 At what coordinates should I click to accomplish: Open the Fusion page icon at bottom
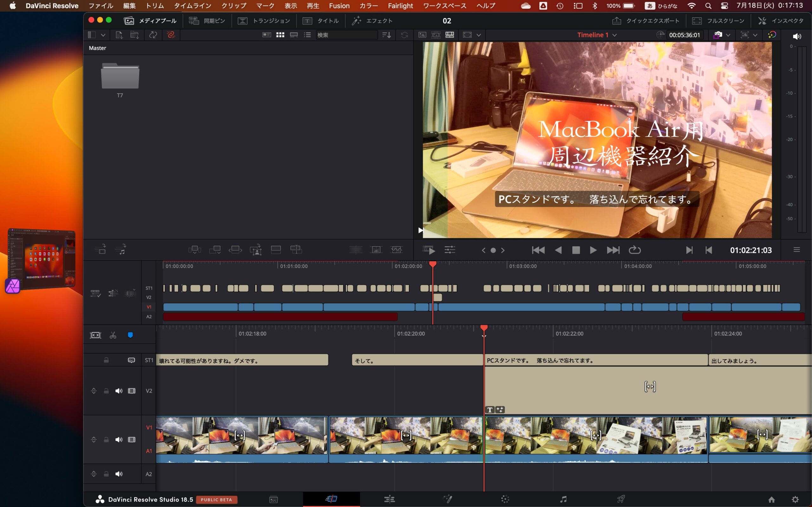tap(447, 499)
